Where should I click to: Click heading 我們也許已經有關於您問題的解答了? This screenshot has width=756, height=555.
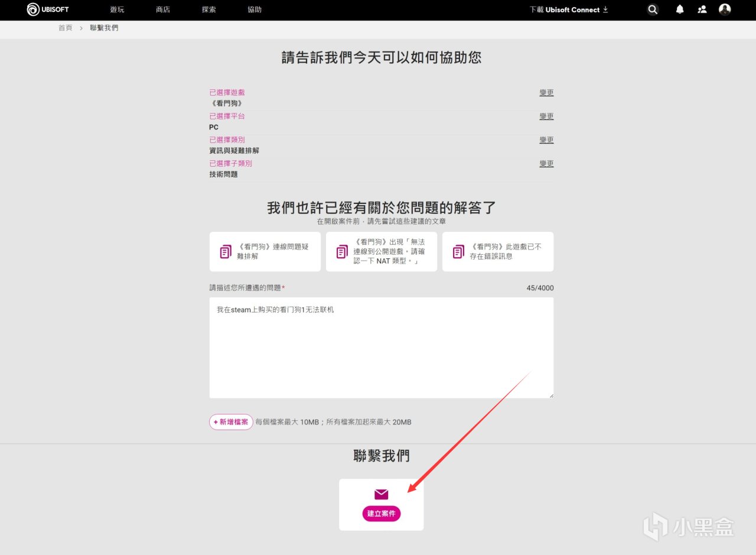382,207
